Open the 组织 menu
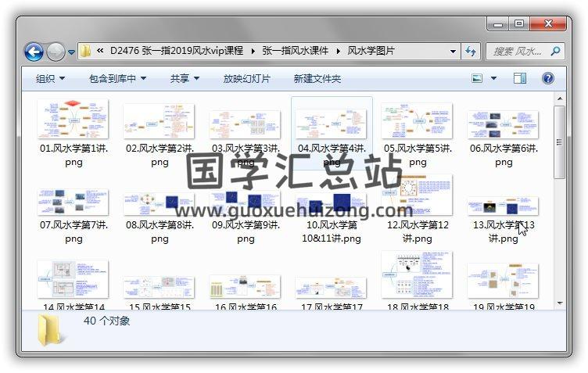Viewport: 588px width, 373px height. coord(50,78)
